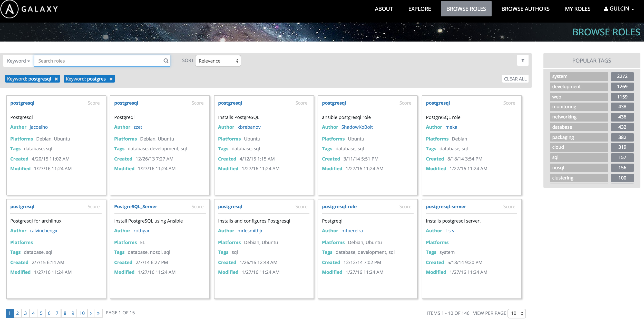The width and height of the screenshot is (644, 321).
Task: Open the Relevance sort dropdown
Action: point(218,61)
